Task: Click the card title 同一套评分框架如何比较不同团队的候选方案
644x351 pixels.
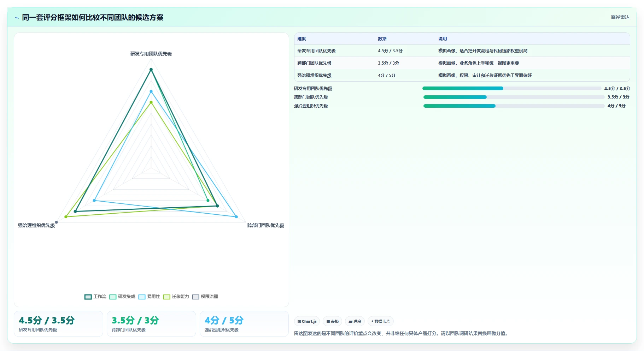Action: pyautogui.click(x=93, y=18)
